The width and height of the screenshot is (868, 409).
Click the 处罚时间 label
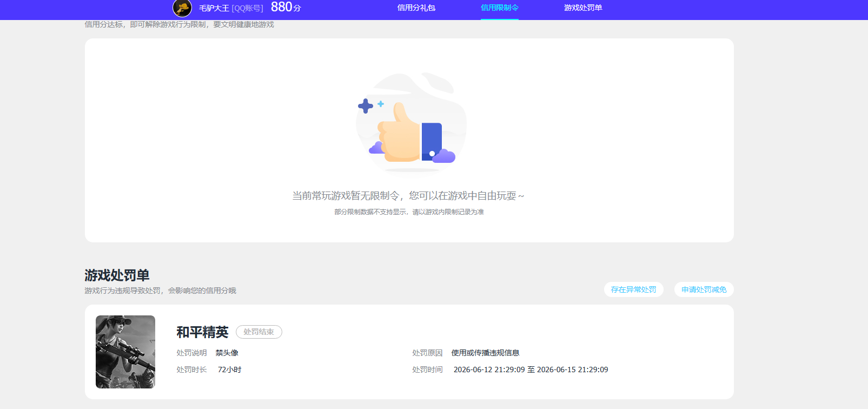427,370
